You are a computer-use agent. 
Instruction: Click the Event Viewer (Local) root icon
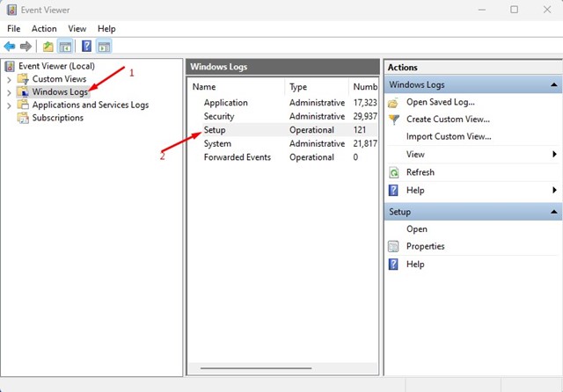pyautogui.click(x=10, y=66)
